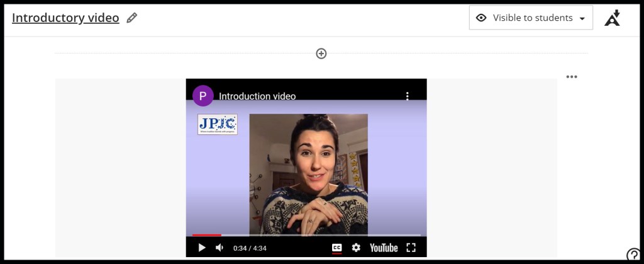Open the Visible to students dropdown
Viewport: 644px width, 264px height.
tap(531, 18)
